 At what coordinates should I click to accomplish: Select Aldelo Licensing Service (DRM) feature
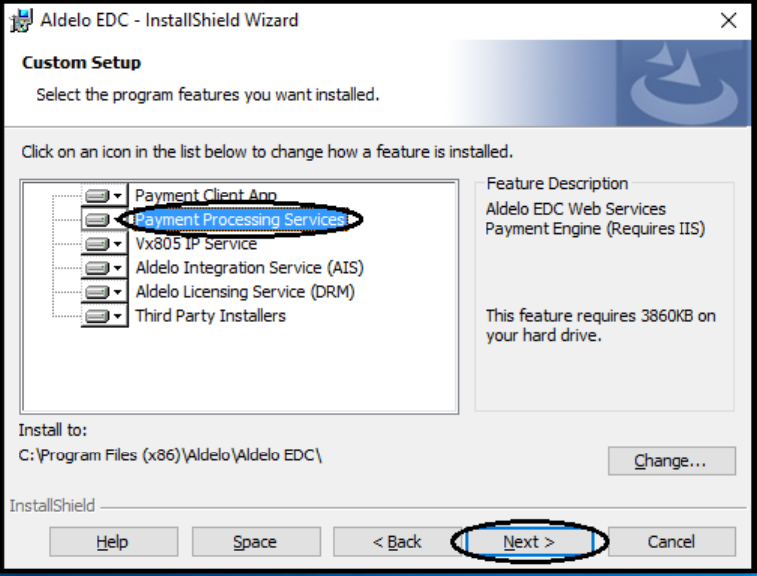coord(245,292)
